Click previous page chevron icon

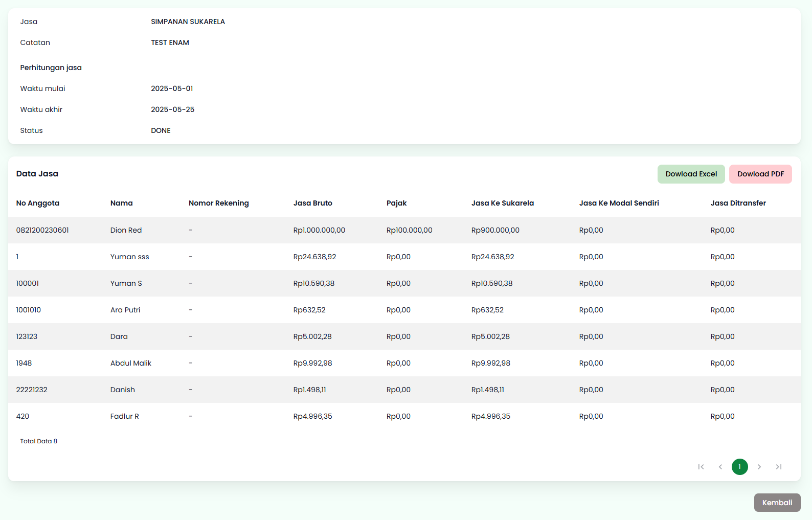pyautogui.click(x=720, y=467)
